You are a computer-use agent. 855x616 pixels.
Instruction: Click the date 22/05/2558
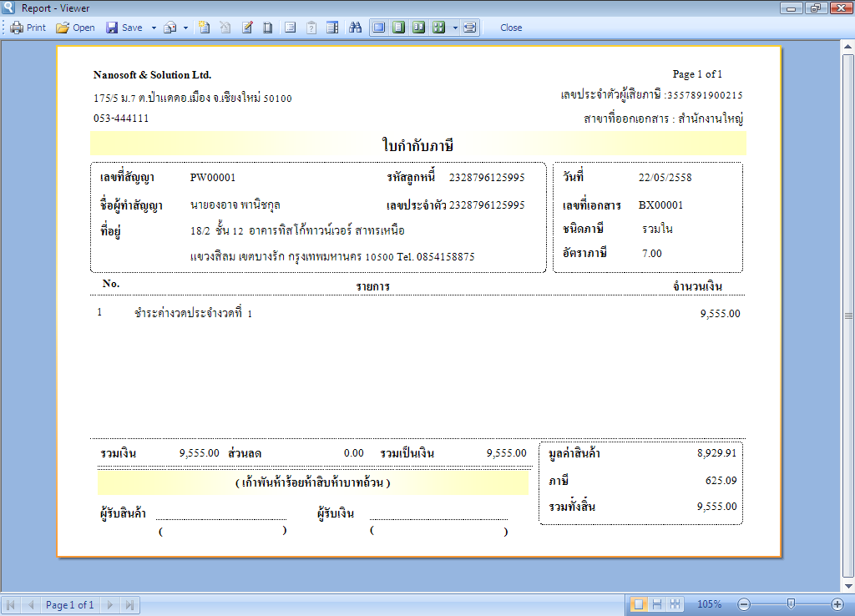[x=665, y=177]
